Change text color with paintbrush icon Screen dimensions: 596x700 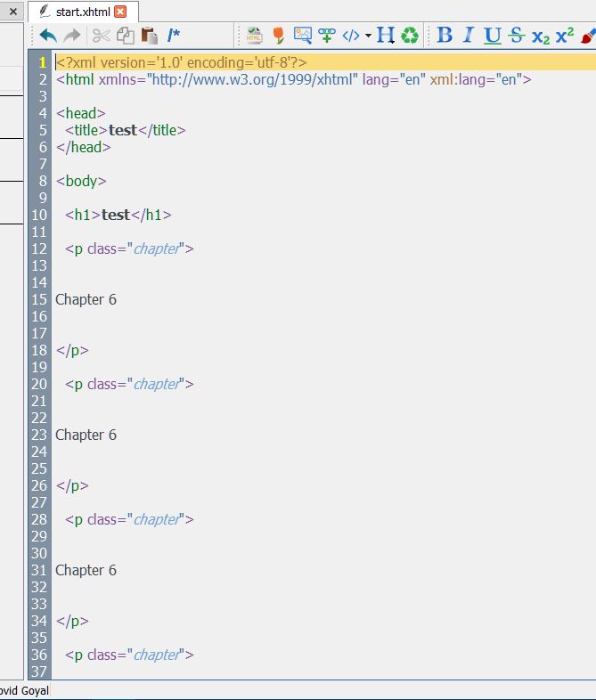click(588, 36)
